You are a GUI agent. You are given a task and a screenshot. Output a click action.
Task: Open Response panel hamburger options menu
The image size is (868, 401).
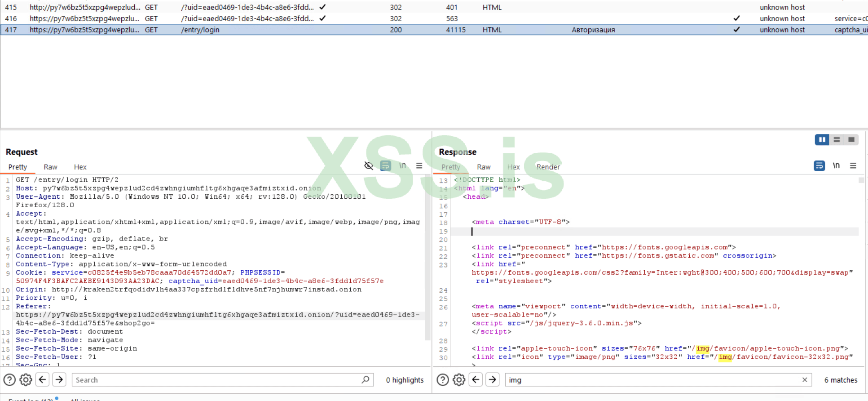tap(853, 166)
